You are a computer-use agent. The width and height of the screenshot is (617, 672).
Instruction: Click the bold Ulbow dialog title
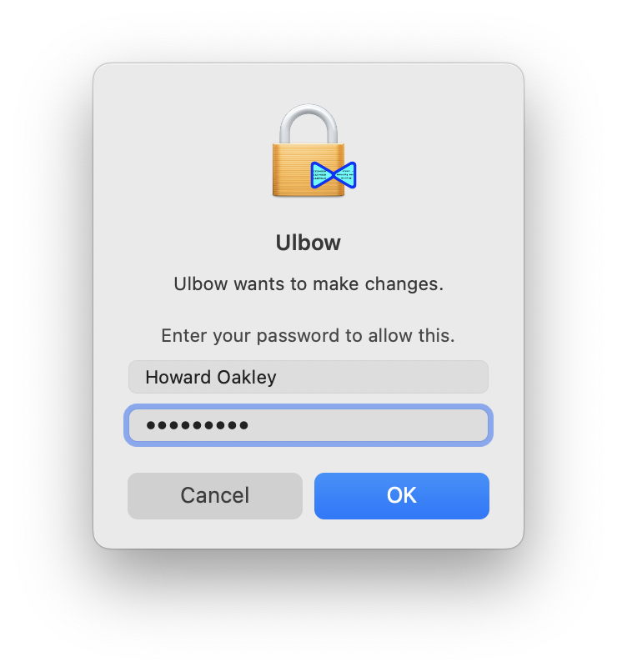click(x=308, y=243)
